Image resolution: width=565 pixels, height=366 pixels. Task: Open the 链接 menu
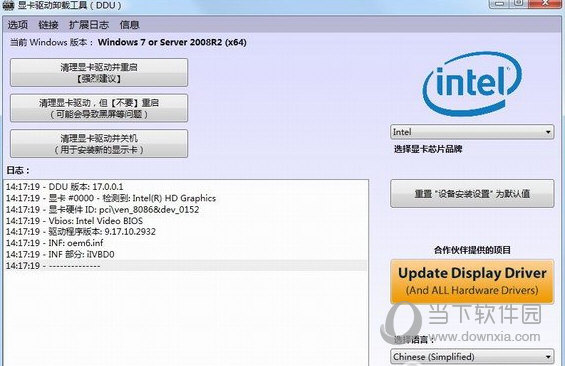(48, 25)
